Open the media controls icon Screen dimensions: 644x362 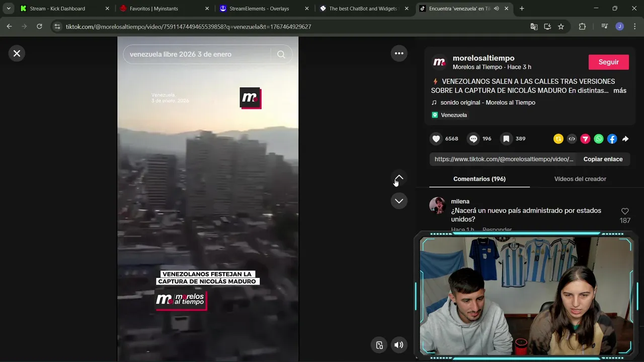pos(605,27)
